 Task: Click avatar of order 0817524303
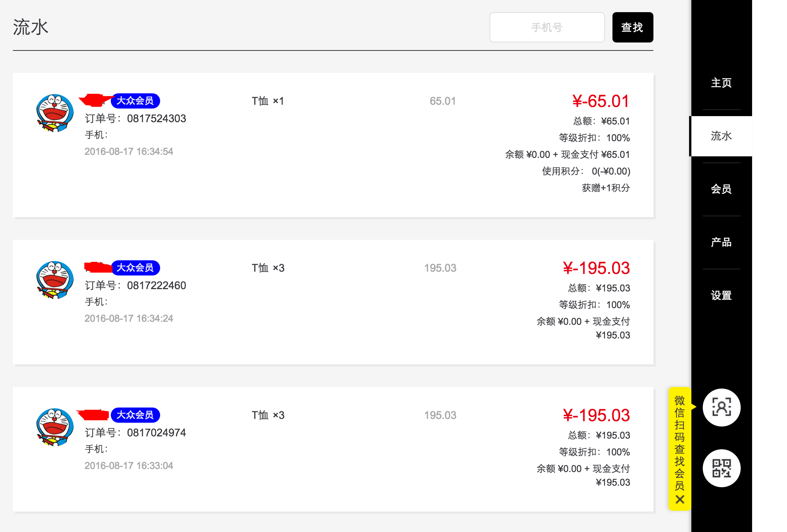point(55,113)
